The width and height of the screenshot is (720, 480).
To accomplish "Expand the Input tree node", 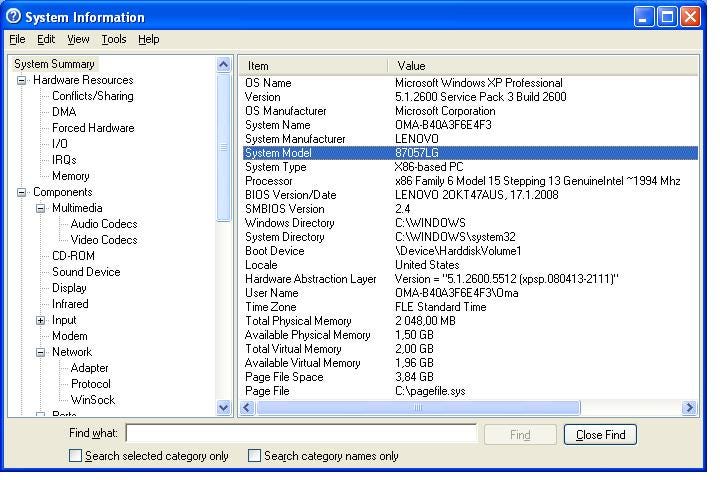I will tap(40, 321).
